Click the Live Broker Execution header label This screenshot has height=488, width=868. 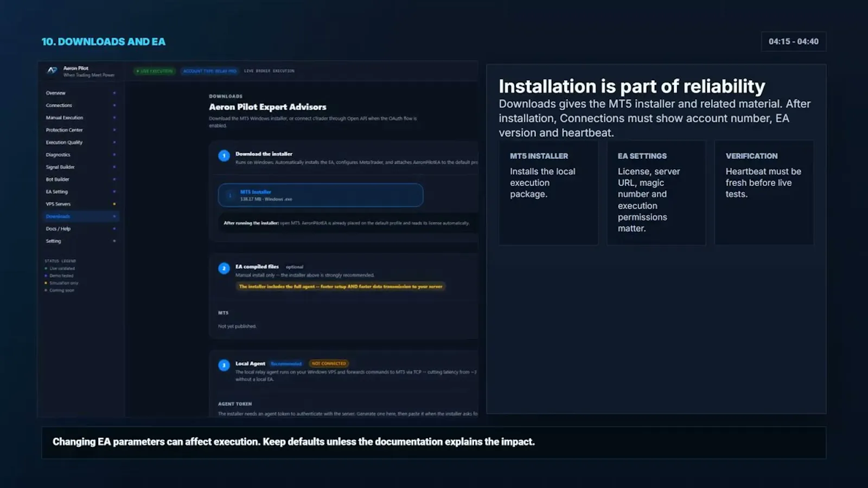269,71
